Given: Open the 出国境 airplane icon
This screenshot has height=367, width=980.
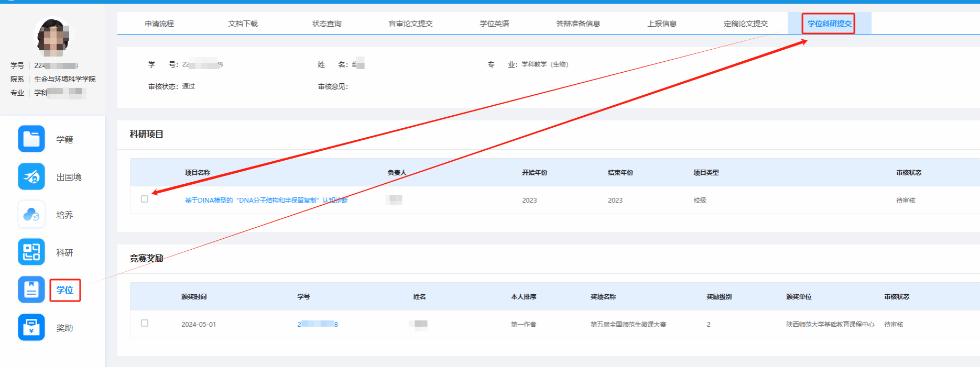Looking at the screenshot, I should click(x=31, y=177).
